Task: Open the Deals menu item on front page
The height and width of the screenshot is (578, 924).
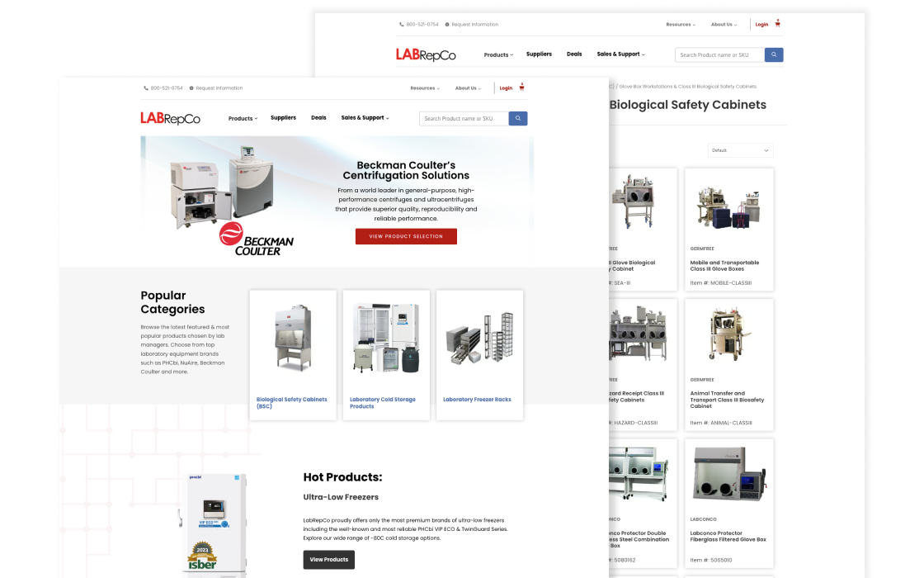Action: coord(318,118)
